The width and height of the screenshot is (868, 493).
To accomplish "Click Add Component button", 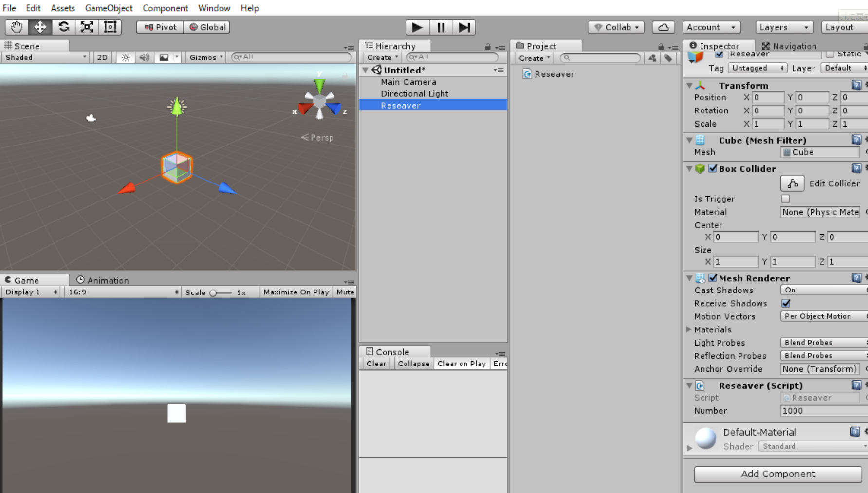I will coord(778,474).
